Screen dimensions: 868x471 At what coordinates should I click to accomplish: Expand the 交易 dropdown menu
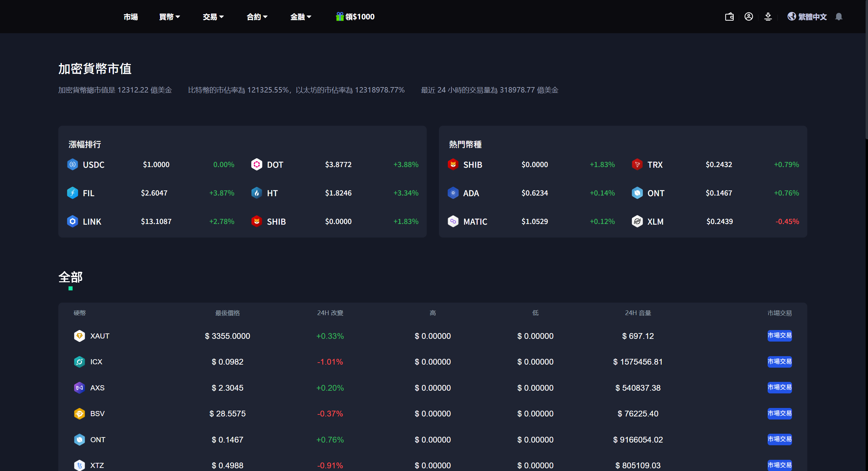tap(213, 17)
